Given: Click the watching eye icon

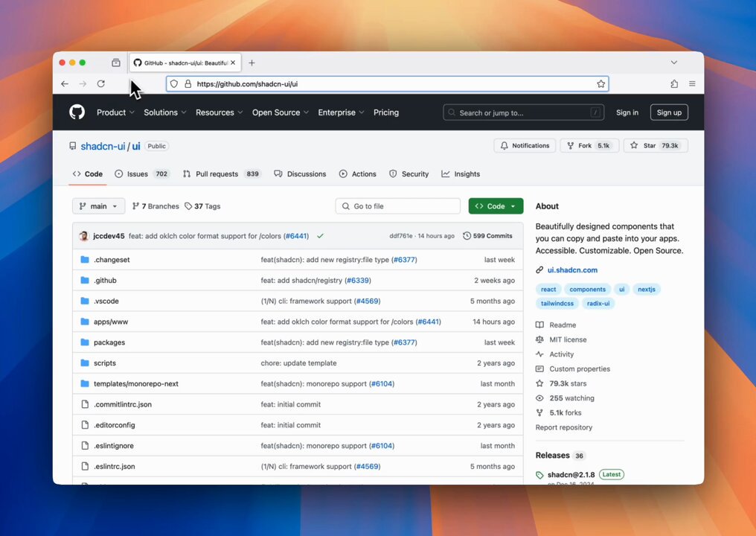Looking at the screenshot, I should [x=539, y=398].
